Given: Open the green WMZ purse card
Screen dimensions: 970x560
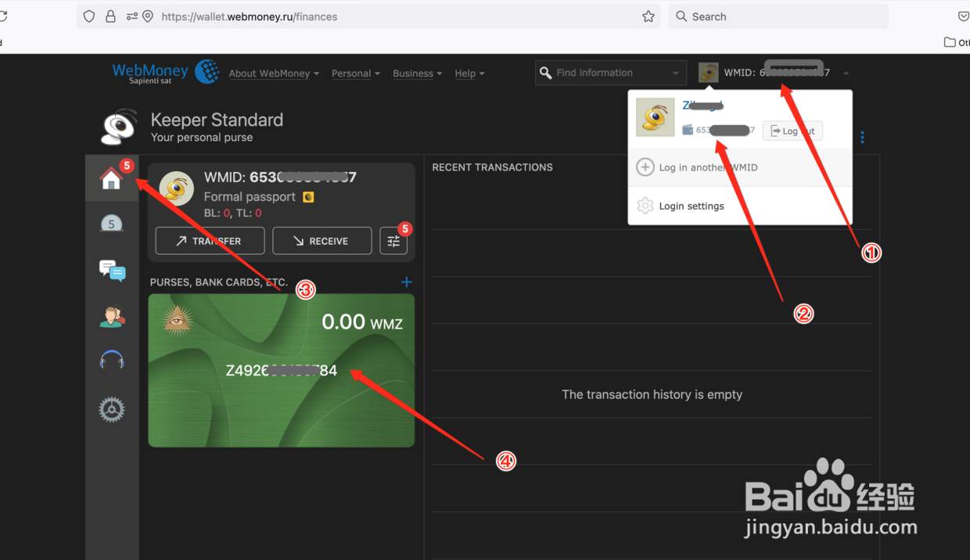Looking at the screenshot, I should 282,371.
